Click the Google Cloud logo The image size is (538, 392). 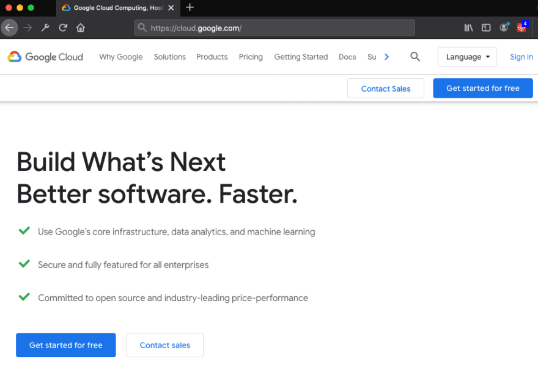tap(45, 57)
